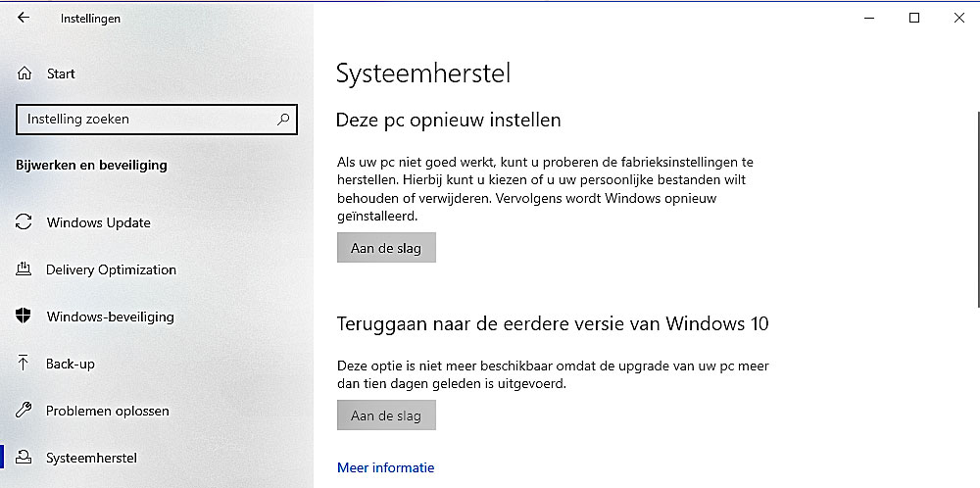This screenshot has height=488, width=980.
Task: Open the Windows Update label in the sidebar
Action: (x=99, y=222)
